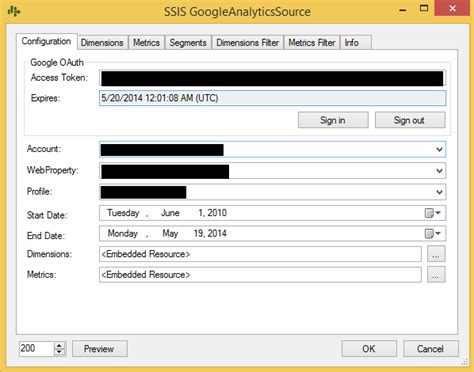Viewport: 474px width, 372px height.
Task: Browse for Dimensions resource file
Action: [436, 254]
